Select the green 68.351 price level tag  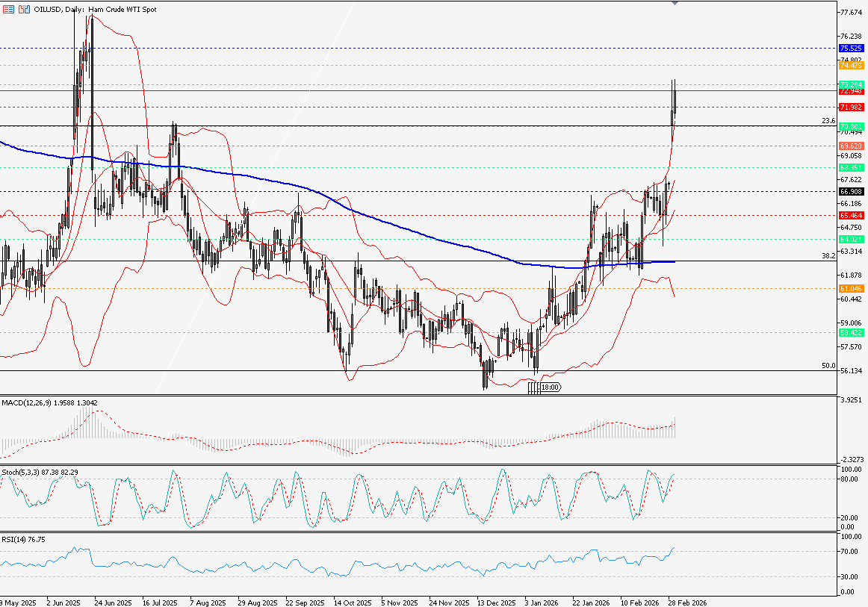coord(852,167)
